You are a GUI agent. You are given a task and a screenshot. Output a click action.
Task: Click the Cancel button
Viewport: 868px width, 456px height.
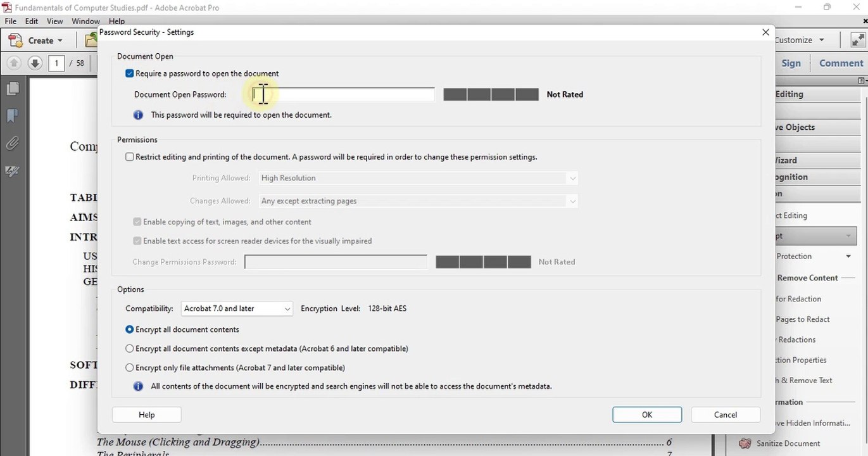coord(726,415)
